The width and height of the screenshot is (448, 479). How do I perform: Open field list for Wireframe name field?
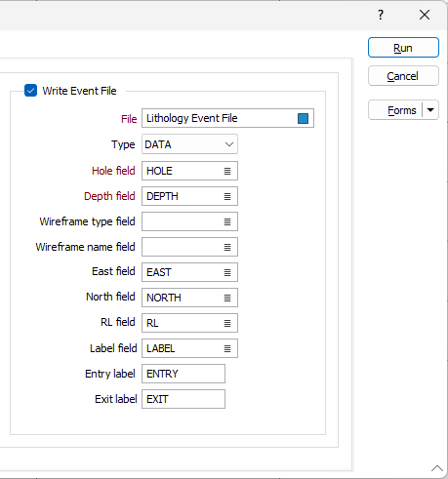click(x=227, y=247)
